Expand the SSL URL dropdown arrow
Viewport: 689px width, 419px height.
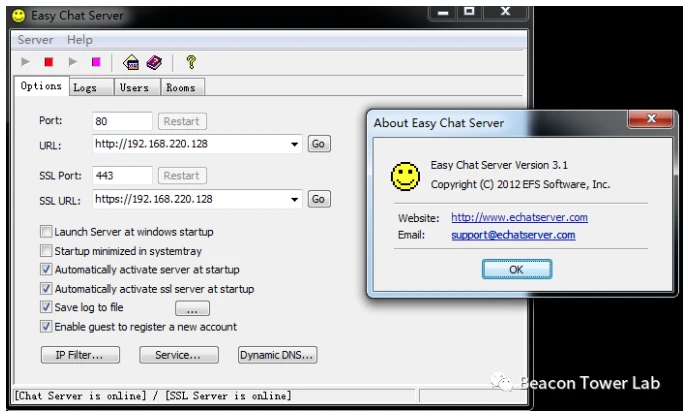(294, 199)
